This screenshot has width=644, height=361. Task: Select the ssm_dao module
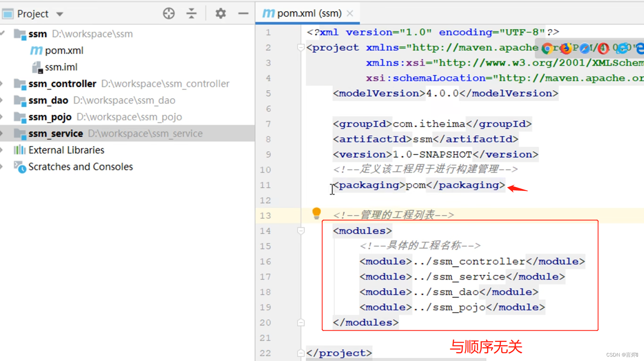48,100
